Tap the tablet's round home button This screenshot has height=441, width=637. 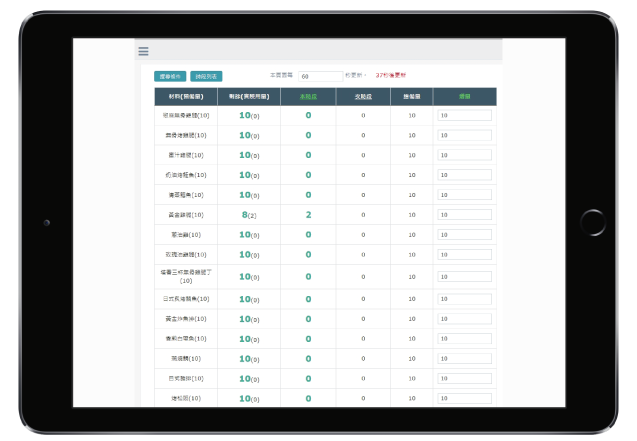[x=593, y=222]
